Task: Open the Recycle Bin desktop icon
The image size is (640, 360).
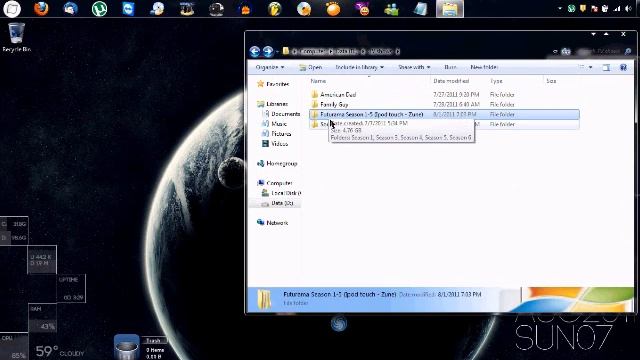Action: tap(16, 38)
